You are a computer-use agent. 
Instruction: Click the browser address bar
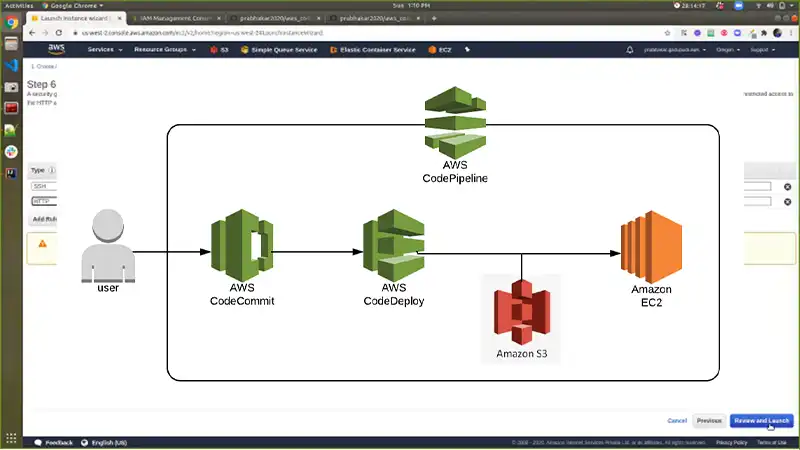367,33
